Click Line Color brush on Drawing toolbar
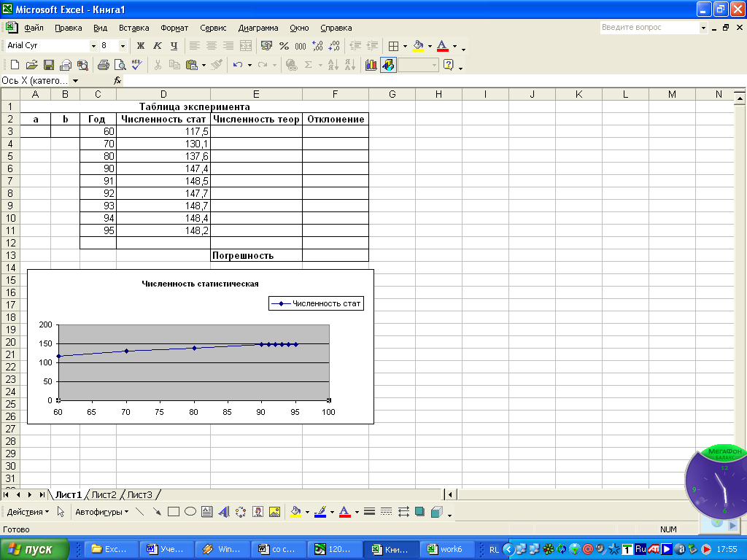This screenshot has height=560, width=747. 320,512
